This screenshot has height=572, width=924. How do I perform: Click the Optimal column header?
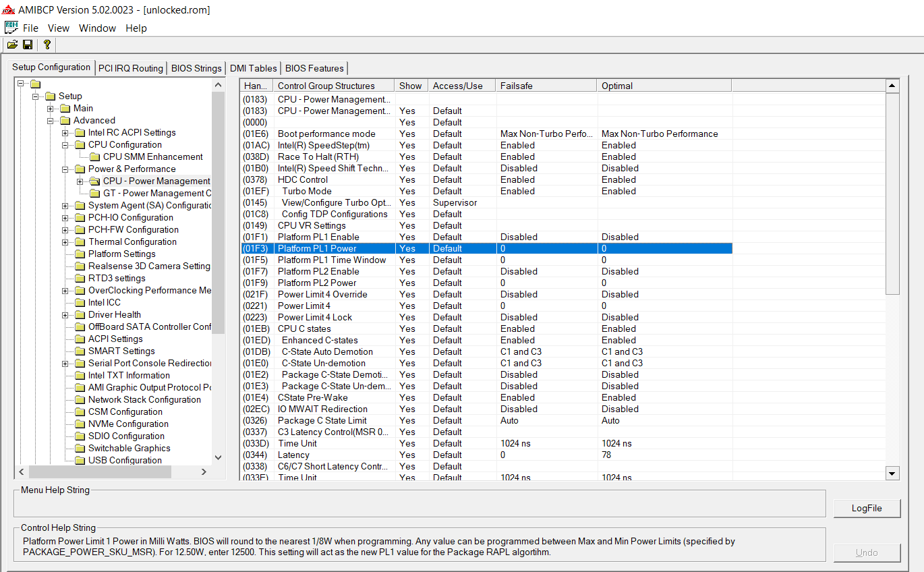[664, 86]
